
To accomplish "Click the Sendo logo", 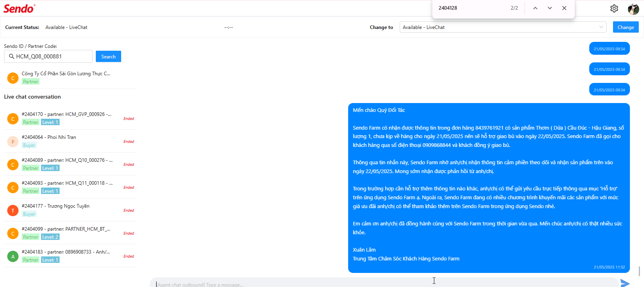I will click(19, 8).
